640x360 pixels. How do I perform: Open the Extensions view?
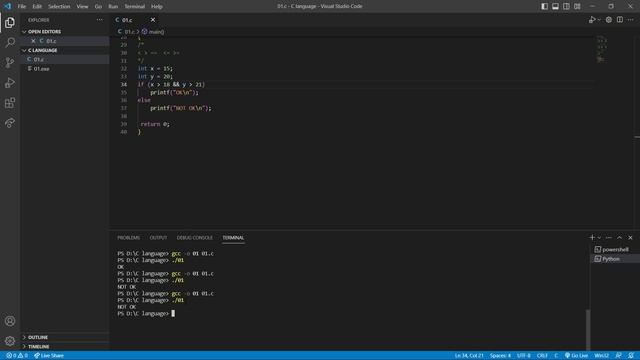tap(10, 102)
